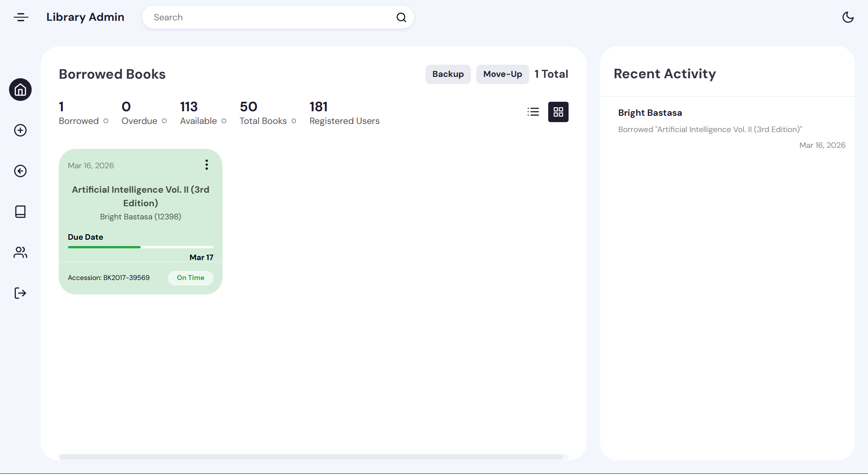Viewport: 868px width, 474px height.
Task: Open the Available stat filter circle
Action: pyautogui.click(x=224, y=121)
